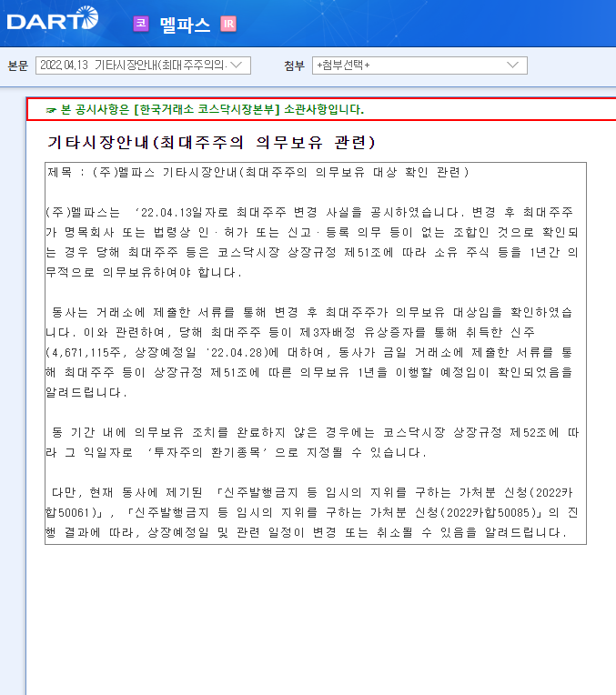Click the listing date text '22.04.28
The image size is (616, 695).
[235, 352]
